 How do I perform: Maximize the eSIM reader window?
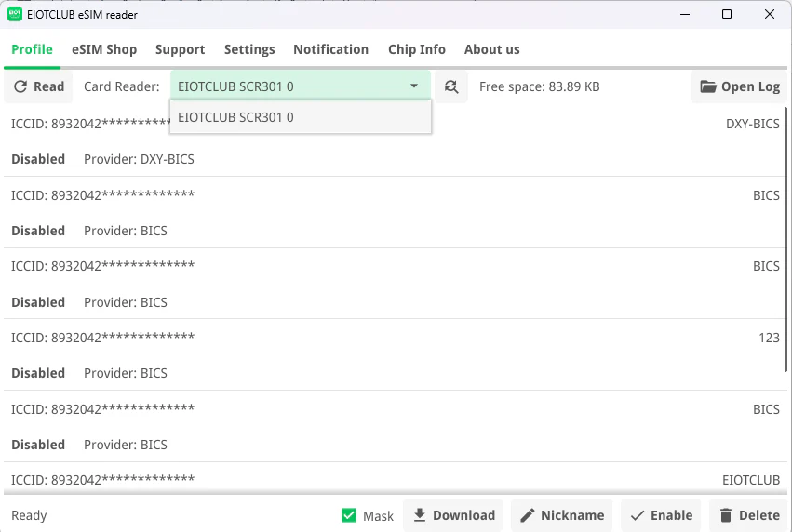pyautogui.click(x=727, y=14)
